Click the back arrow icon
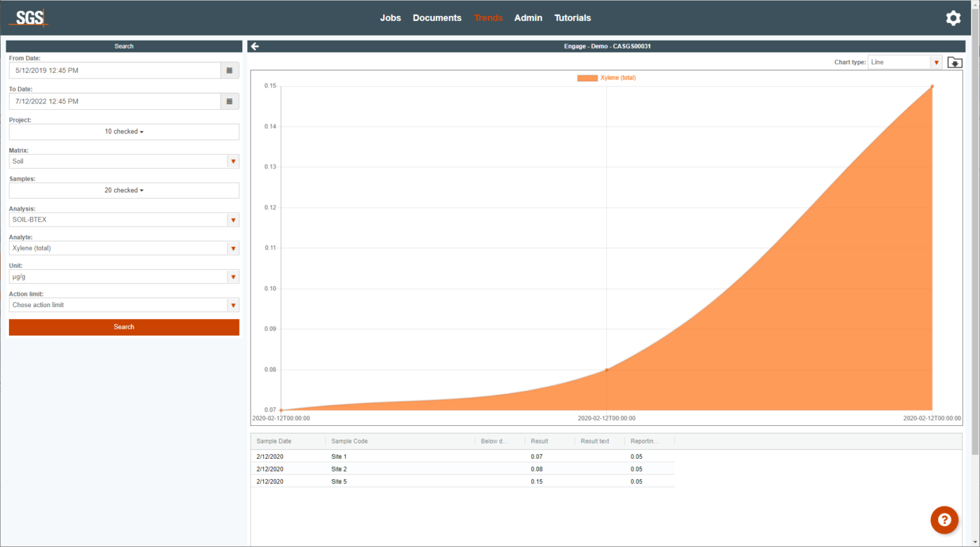Screen dimensions: 980x547 pos(255,46)
